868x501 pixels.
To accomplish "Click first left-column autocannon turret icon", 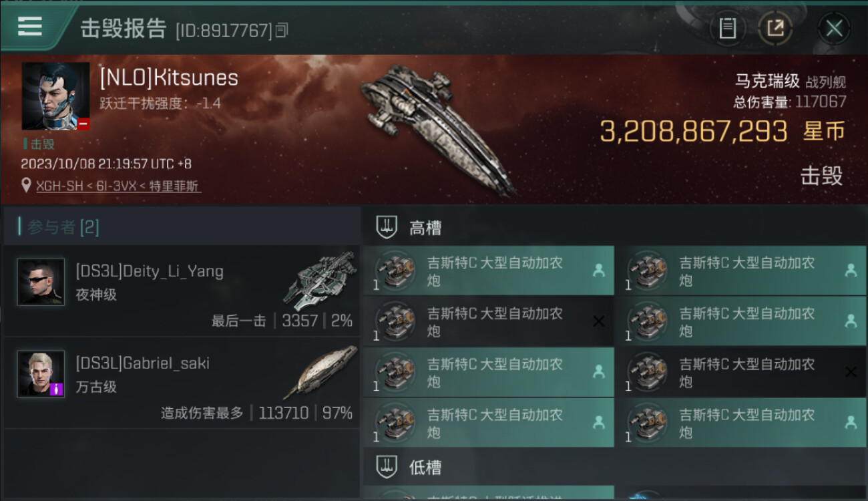I will click(396, 271).
